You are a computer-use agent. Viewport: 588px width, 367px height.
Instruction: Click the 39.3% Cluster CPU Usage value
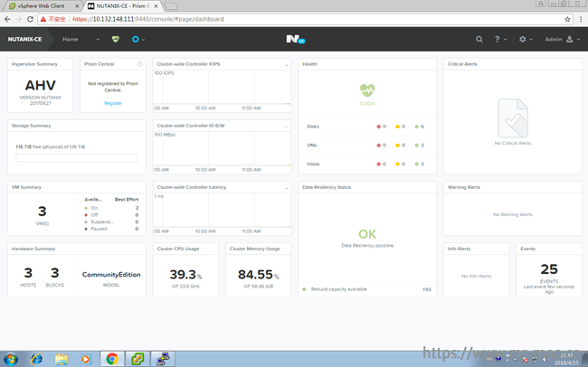point(185,275)
